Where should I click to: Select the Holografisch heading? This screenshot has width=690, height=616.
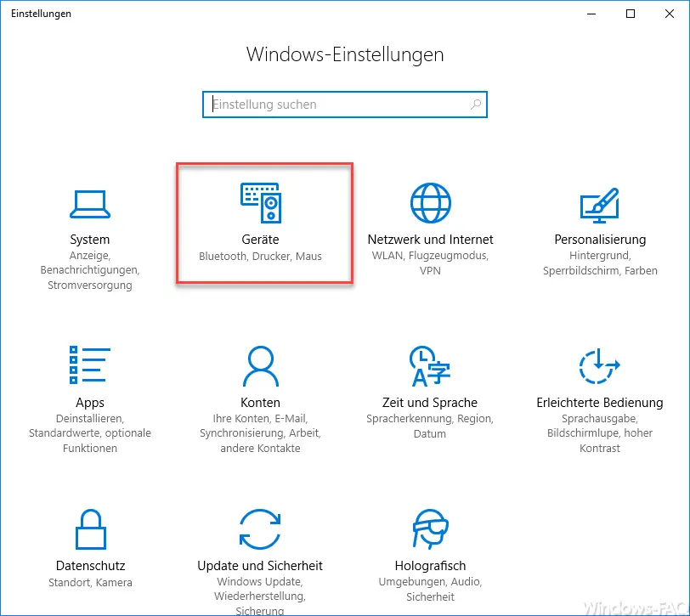click(x=430, y=565)
